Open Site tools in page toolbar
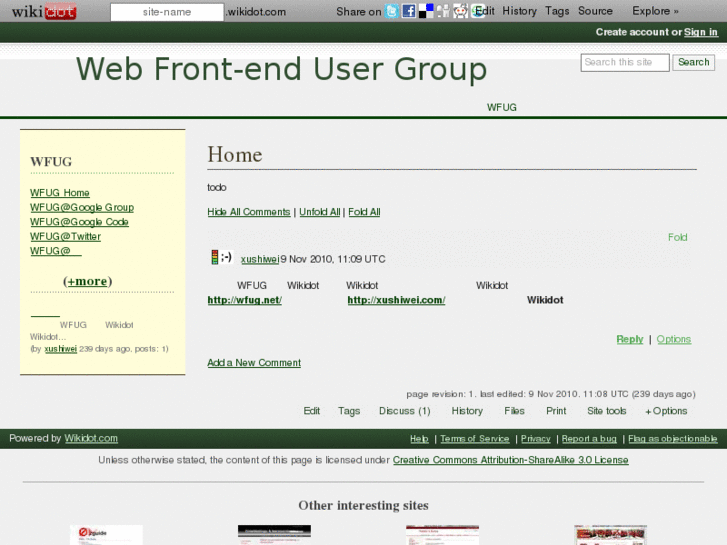 point(606,411)
